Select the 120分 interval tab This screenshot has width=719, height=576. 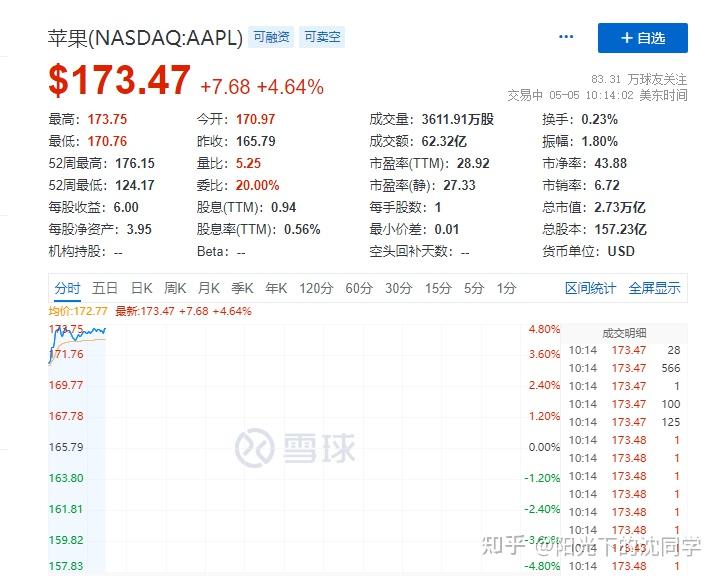tap(316, 288)
